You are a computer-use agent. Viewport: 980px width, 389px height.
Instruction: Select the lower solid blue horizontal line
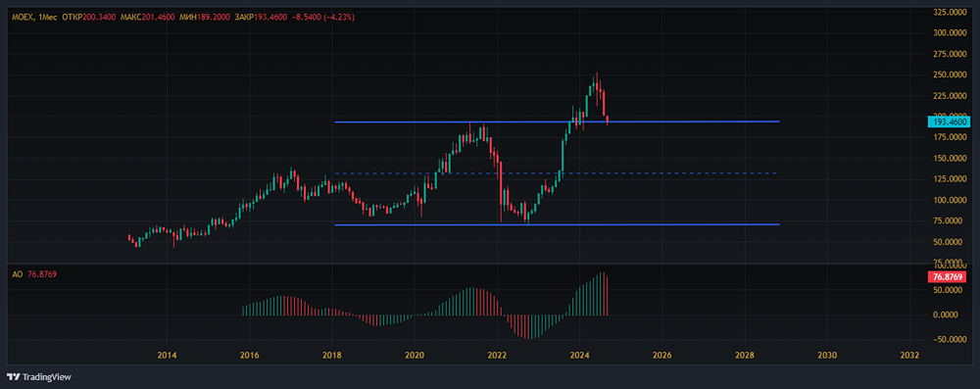[557, 224]
